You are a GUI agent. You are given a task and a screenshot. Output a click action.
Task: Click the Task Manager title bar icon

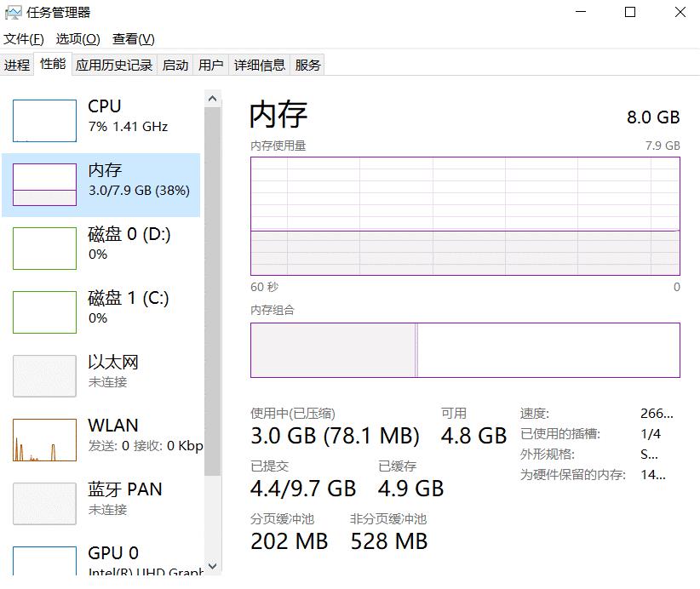pyautogui.click(x=13, y=13)
